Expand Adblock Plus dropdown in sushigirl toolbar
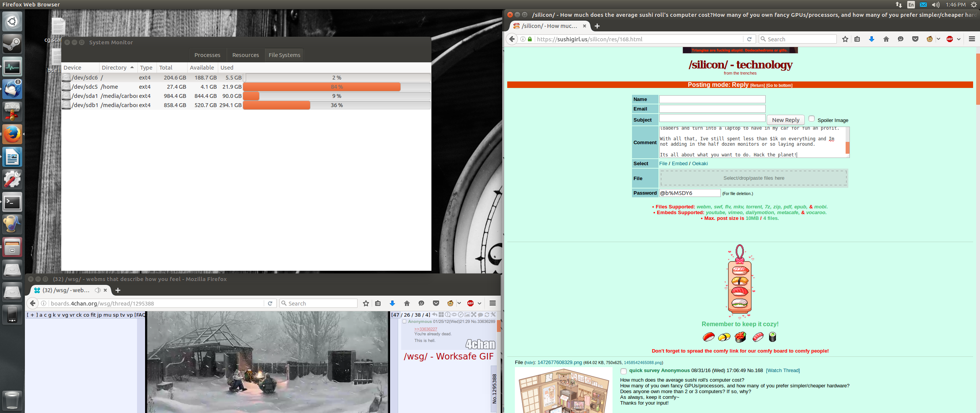This screenshot has width=980, height=413. point(959,39)
